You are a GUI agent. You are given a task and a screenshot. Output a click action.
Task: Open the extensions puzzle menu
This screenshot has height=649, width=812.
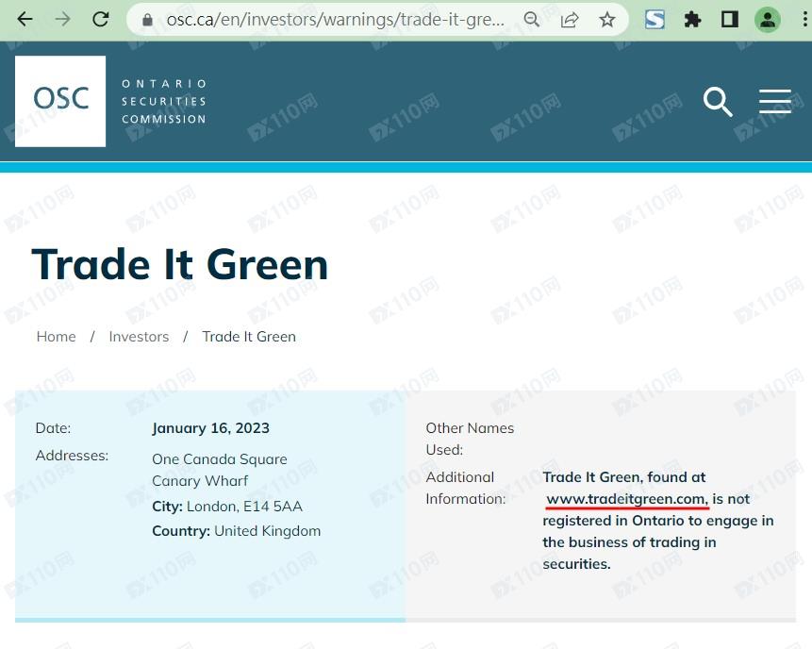[692, 20]
